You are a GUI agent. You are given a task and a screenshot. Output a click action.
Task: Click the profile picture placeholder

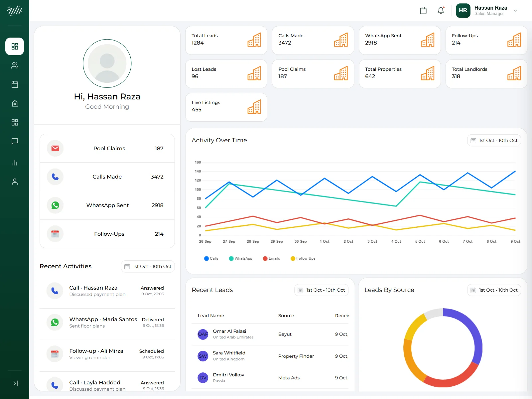107,64
